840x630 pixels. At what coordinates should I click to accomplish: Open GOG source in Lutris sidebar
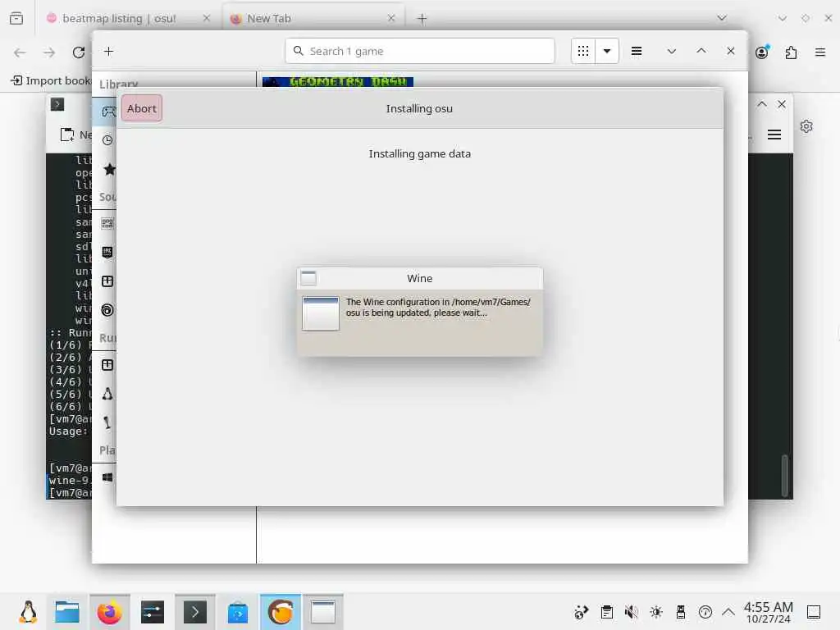pyautogui.click(x=107, y=223)
